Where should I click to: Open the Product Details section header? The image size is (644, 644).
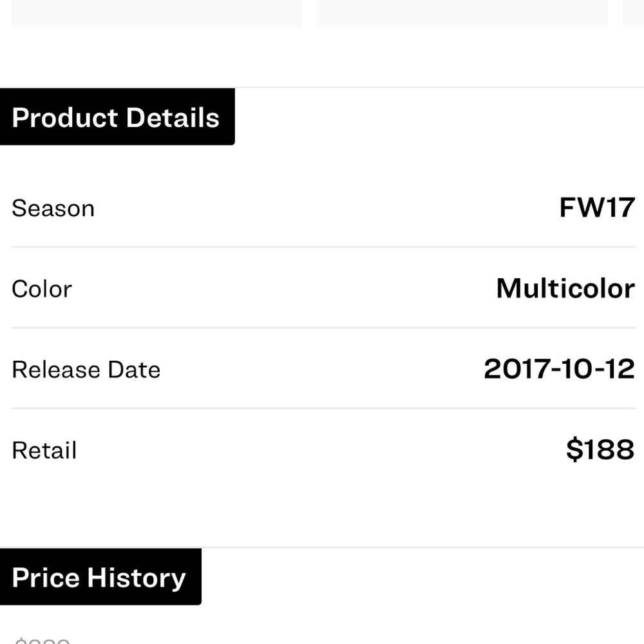point(117,117)
